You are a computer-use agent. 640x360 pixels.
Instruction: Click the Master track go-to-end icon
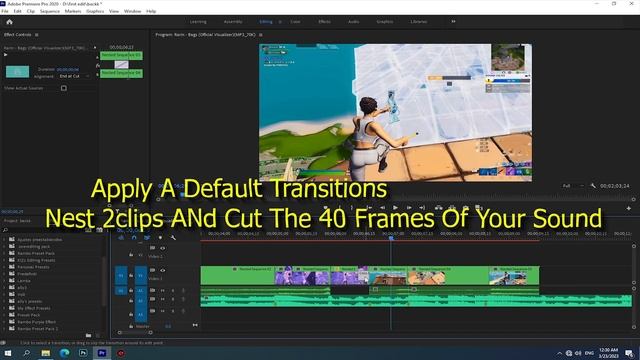click(195, 325)
